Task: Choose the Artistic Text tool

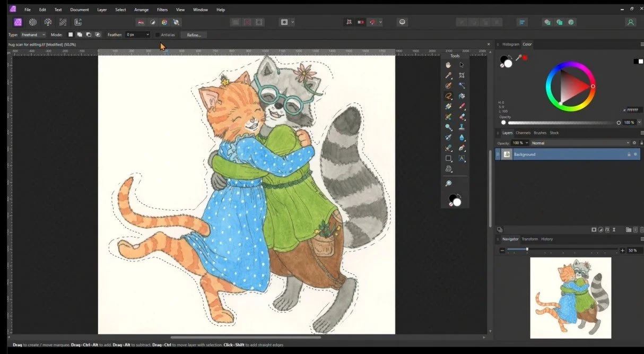Action: click(x=462, y=159)
